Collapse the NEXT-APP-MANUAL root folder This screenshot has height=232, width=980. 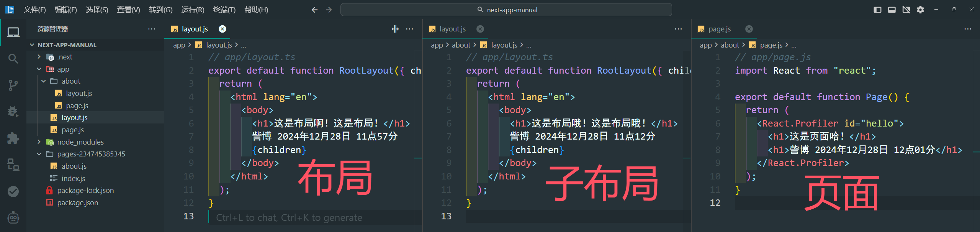tap(95, 45)
